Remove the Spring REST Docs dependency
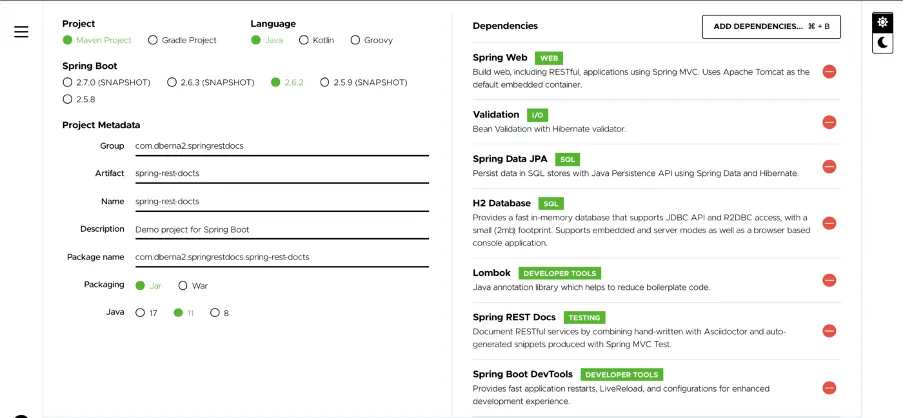The image size is (904, 418). (x=829, y=331)
